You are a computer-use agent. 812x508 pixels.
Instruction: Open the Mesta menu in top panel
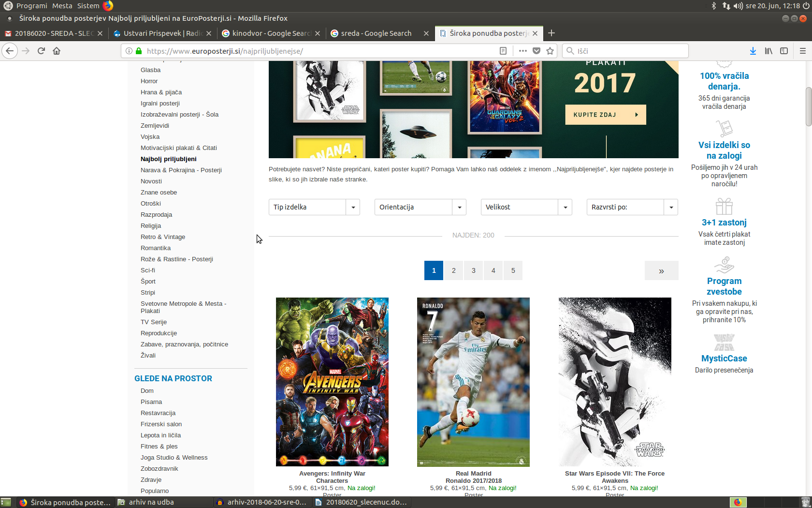coord(62,6)
